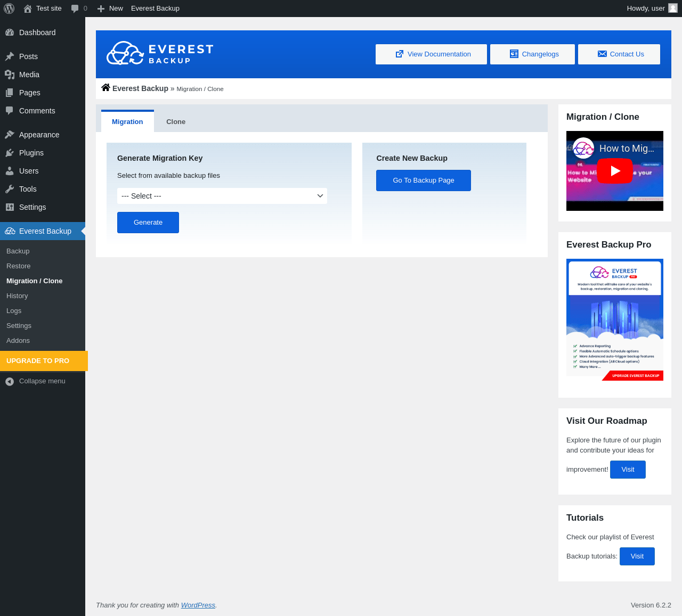Open Backup submenu item
The image size is (682, 616).
click(18, 251)
